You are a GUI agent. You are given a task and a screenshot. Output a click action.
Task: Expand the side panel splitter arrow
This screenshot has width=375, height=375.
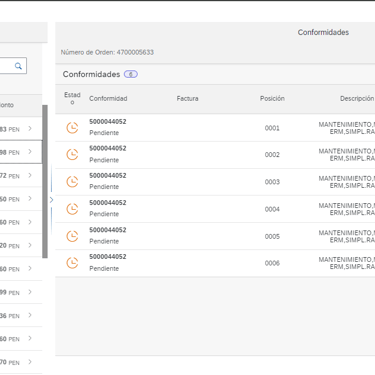51,200
